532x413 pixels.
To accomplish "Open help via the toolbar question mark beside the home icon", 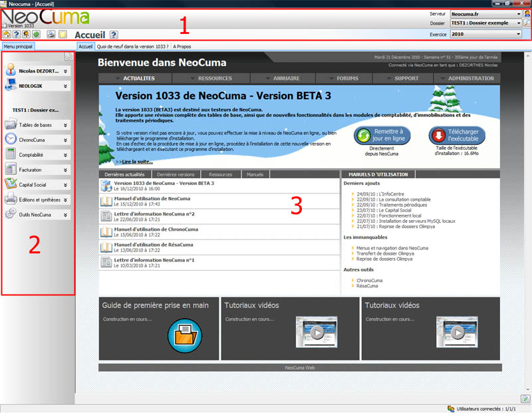I will click(16, 35).
